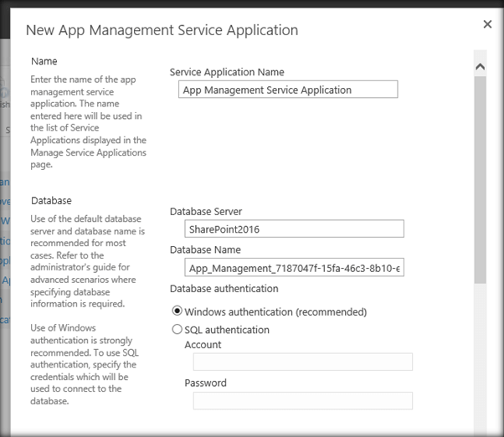Click the Service Application Name text box

point(288,90)
